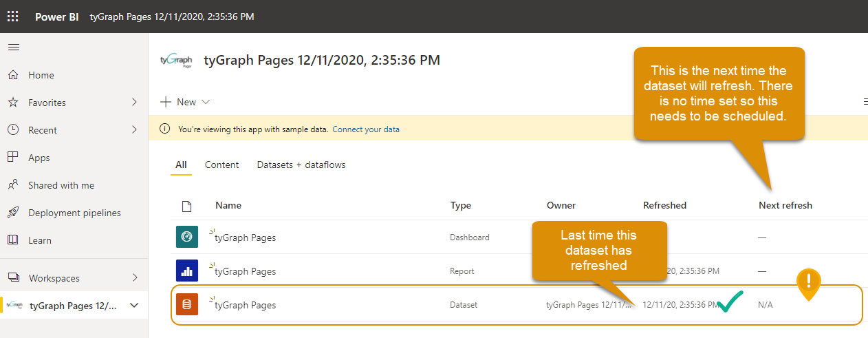Click the Recent clock icon
Viewport: 868px width, 338px height.
pos(13,130)
